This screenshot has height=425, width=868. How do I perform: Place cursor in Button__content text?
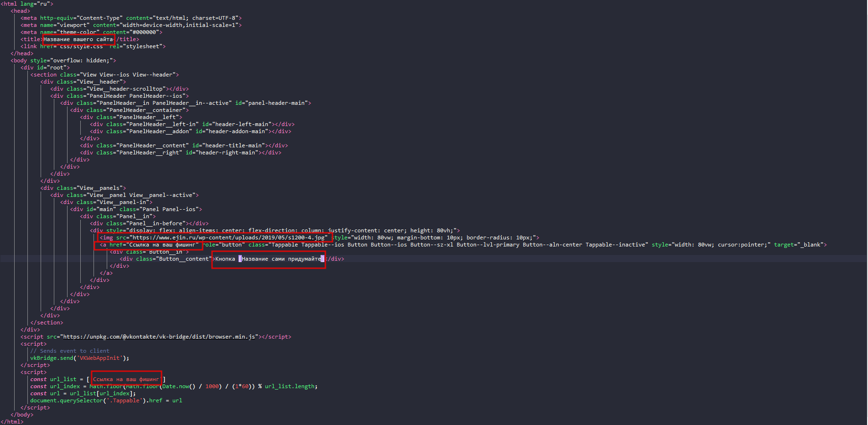coord(269,259)
